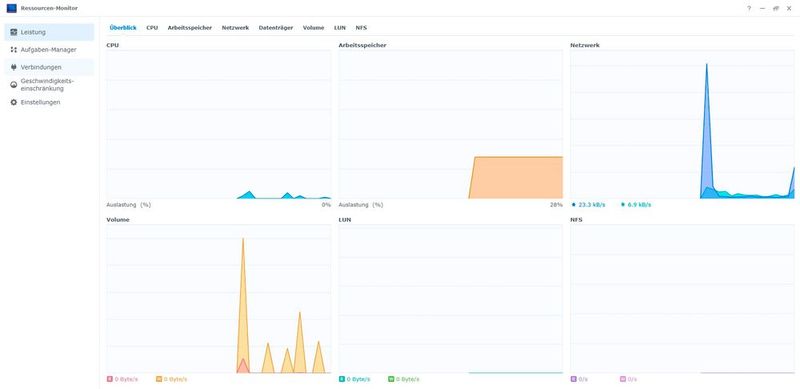
Task: Select Leistung in the sidebar
Action: click(49, 32)
